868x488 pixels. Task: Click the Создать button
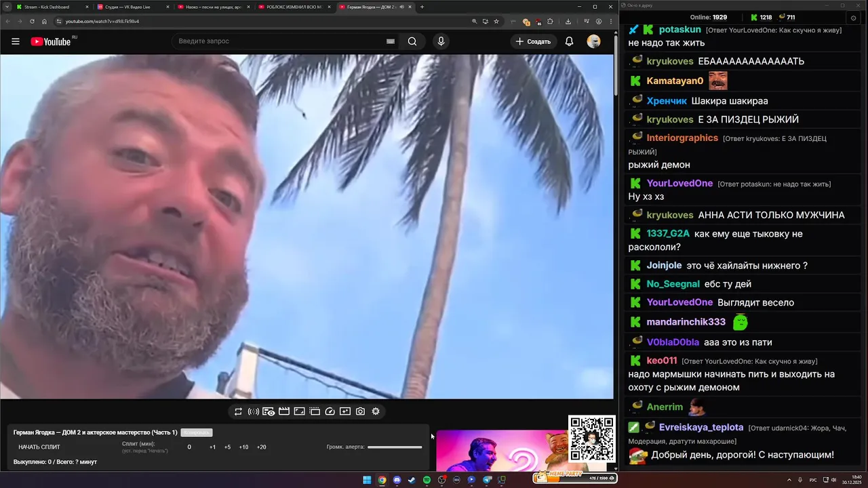click(533, 41)
